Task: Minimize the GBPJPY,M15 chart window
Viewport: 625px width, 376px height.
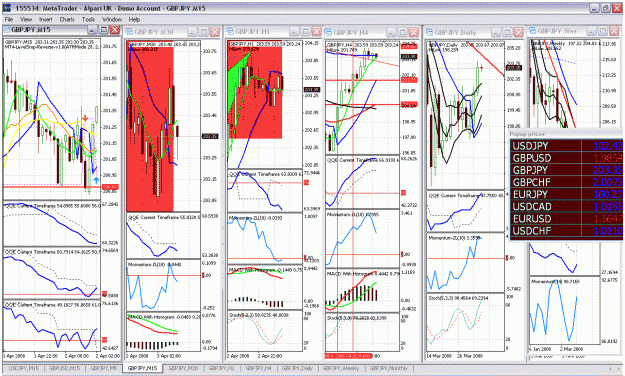Action: click(92, 30)
